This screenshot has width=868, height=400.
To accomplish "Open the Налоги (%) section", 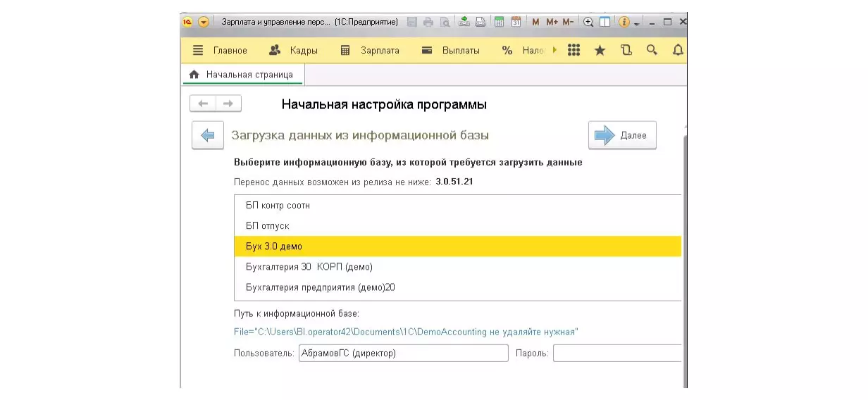I will 524,50.
